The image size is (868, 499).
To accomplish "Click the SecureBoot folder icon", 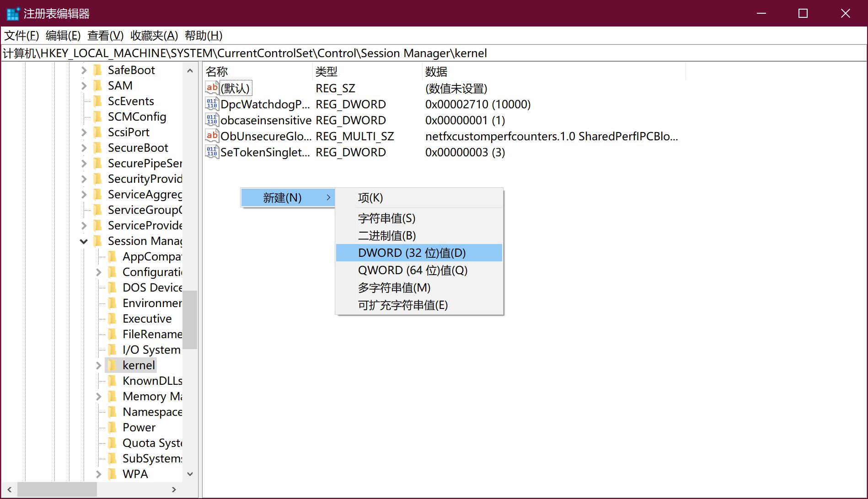I will click(x=97, y=148).
